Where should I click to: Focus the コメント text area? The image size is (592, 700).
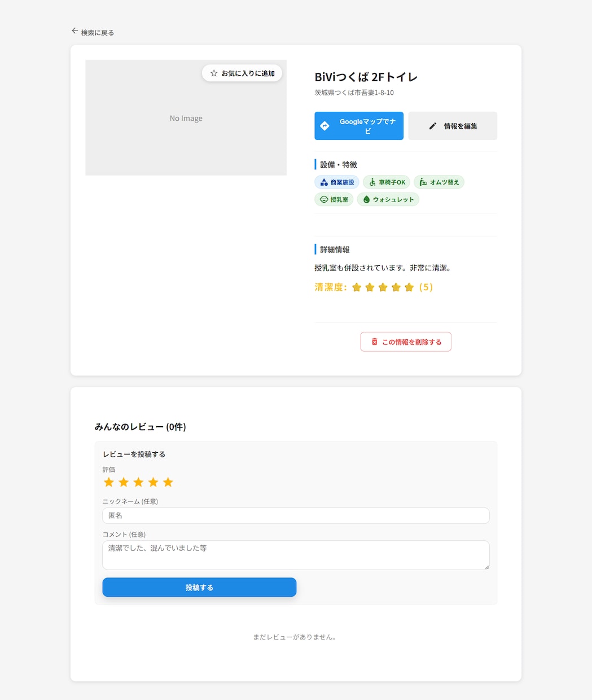tap(296, 555)
